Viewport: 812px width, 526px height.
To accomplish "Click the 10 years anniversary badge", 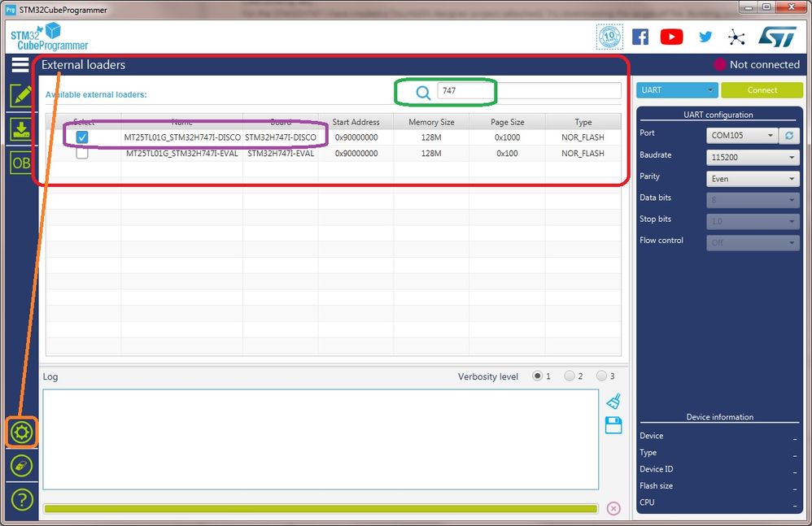I will (609, 37).
